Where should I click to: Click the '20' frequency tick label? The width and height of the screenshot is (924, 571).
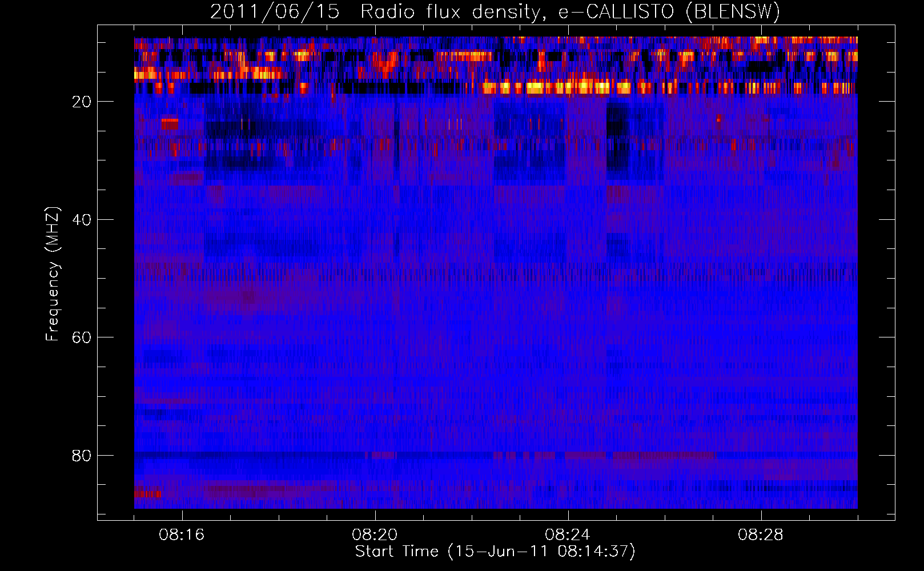[x=82, y=102]
